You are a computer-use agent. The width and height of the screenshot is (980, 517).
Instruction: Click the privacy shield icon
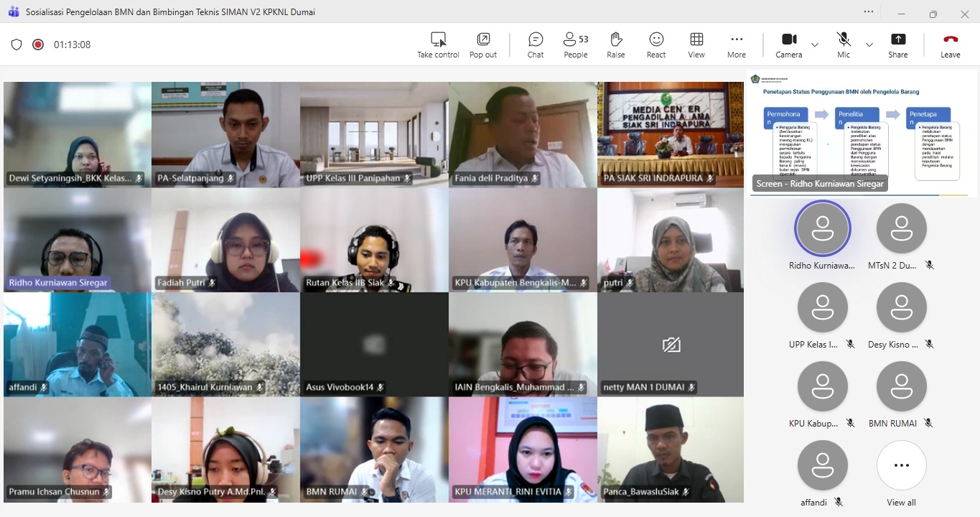[17, 45]
